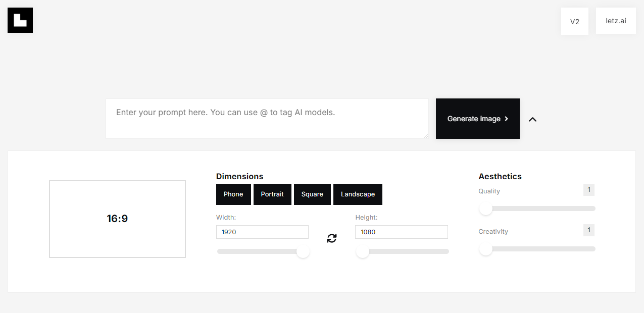Viewport: 644px width, 313px height.
Task: Choose the Square dimension preset
Action: (x=312, y=194)
